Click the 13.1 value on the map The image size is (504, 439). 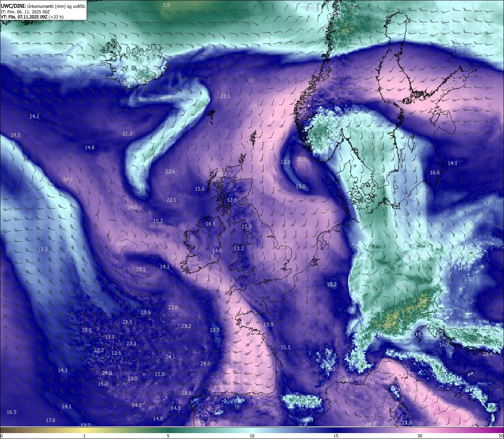[109, 337]
